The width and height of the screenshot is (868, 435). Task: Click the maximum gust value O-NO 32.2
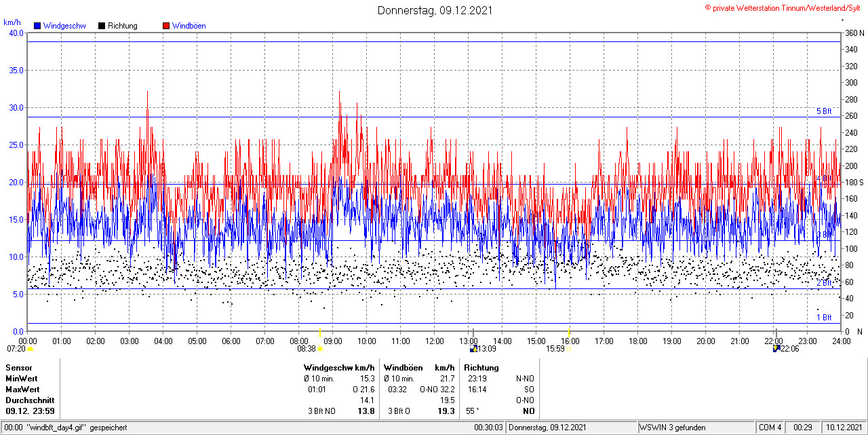(x=437, y=390)
